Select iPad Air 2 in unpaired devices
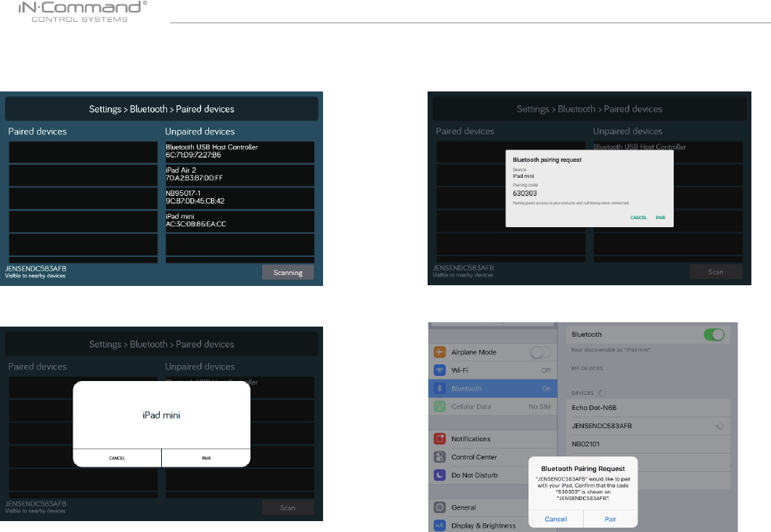 tap(240, 174)
